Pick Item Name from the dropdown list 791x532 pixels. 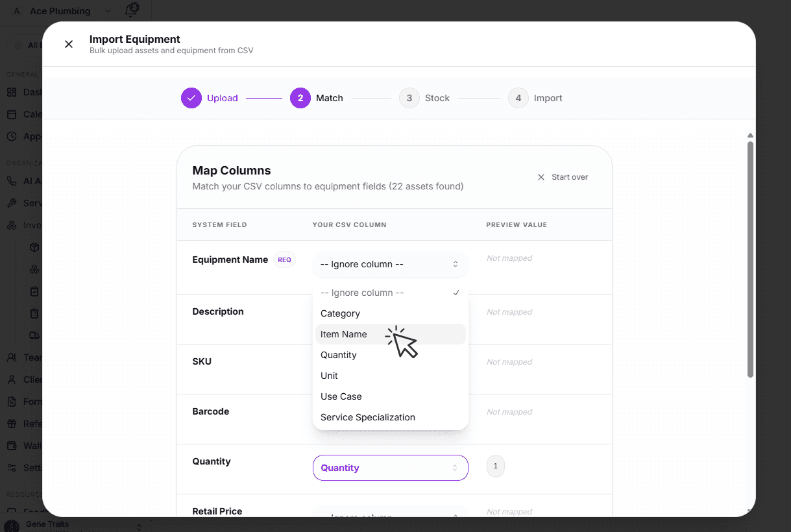click(x=390, y=334)
